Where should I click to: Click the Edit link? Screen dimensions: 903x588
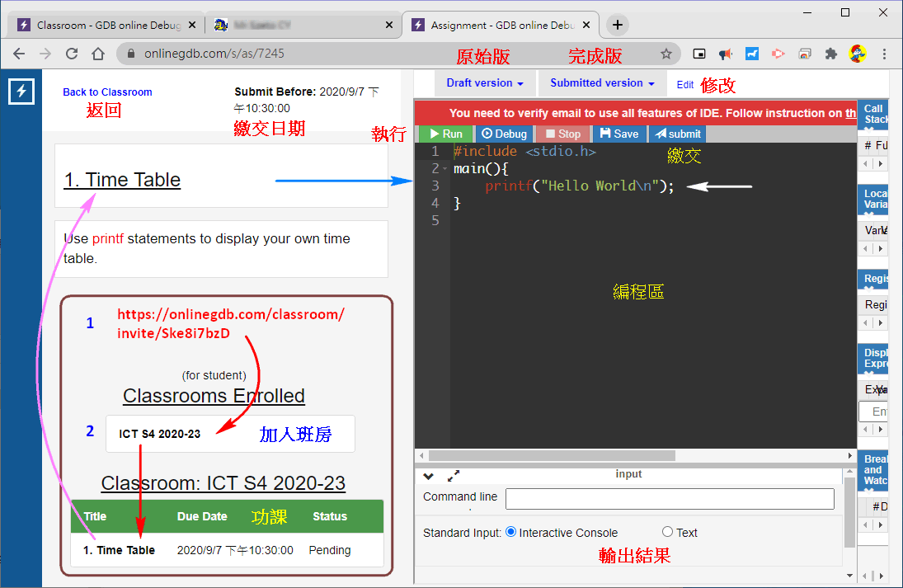pyautogui.click(x=685, y=84)
